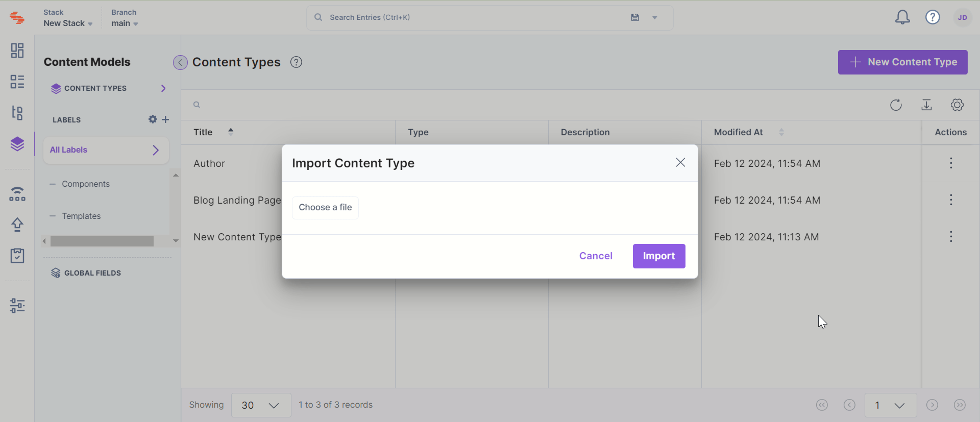Select the Templates label
Viewport: 980px width, 422px height.
pos(81,216)
